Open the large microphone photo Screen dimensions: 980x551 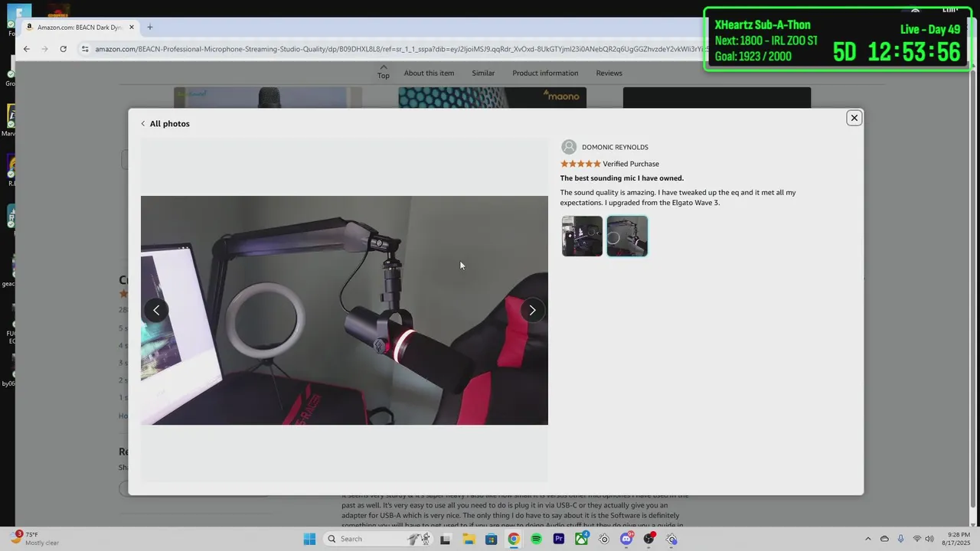pyautogui.click(x=344, y=310)
